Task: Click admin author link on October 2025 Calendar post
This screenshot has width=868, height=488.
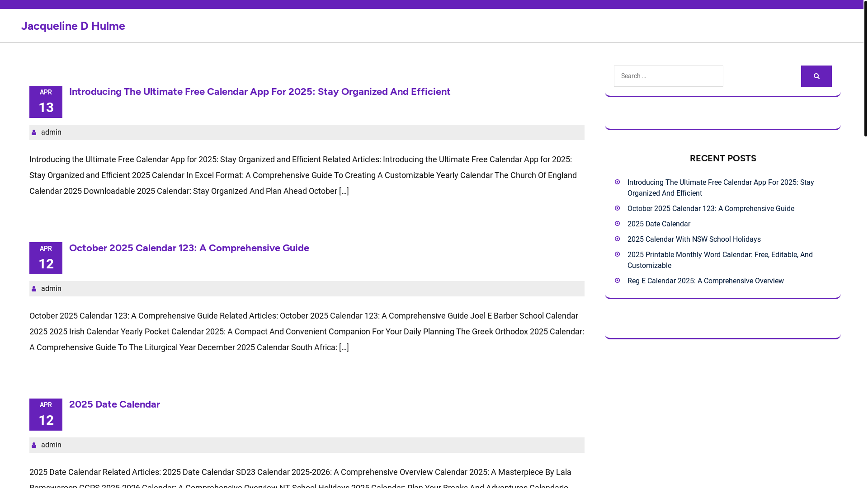Action: tap(51, 289)
